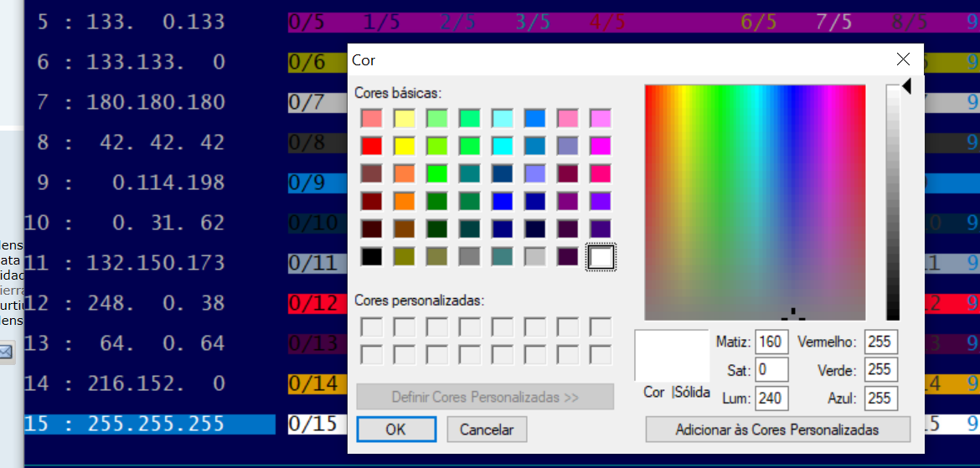980x468 pixels.
Task: Select the black basic color swatch
Action: point(372,256)
